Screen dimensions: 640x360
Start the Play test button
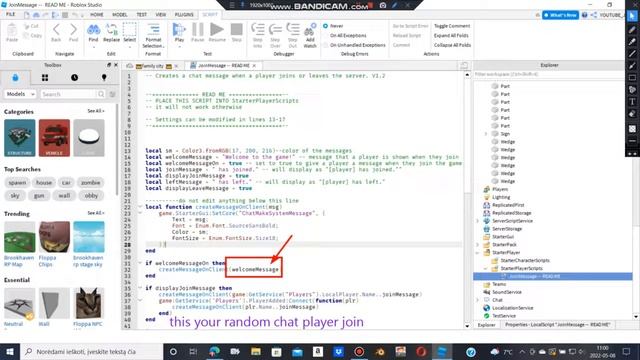point(179,32)
